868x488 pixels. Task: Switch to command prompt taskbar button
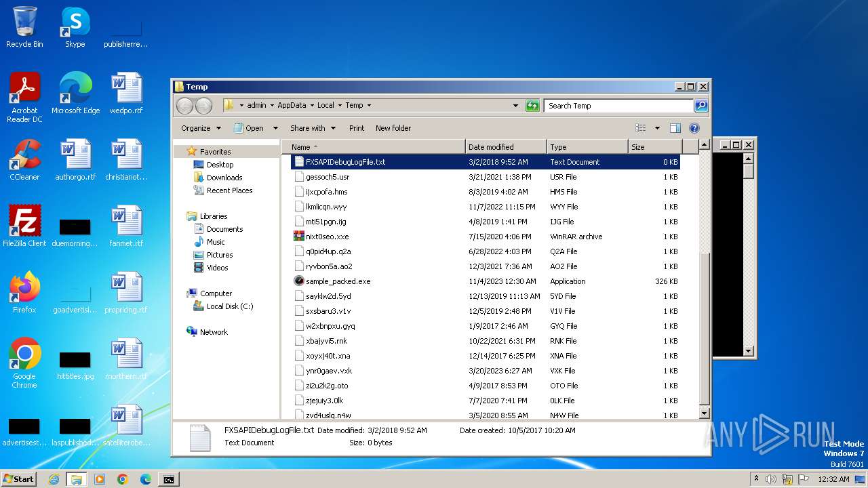[168, 479]
